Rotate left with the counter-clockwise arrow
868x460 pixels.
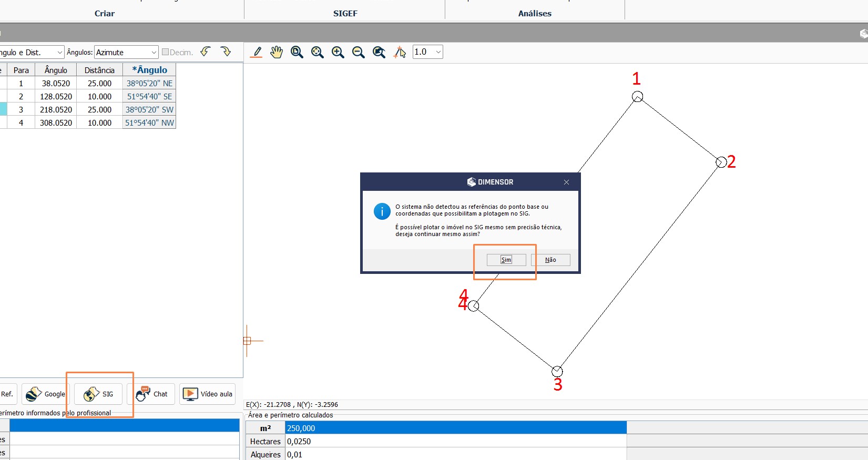[x=206, y=52]
